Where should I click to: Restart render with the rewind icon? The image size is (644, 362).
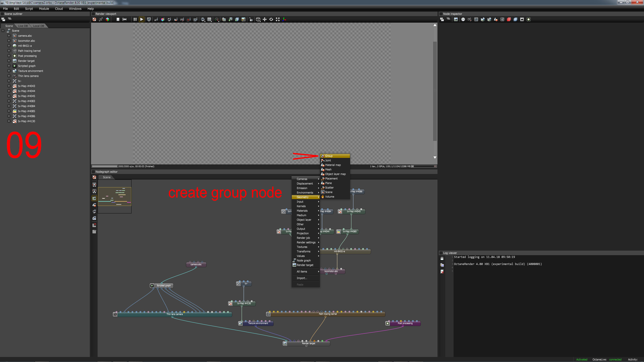pos(125,19)
